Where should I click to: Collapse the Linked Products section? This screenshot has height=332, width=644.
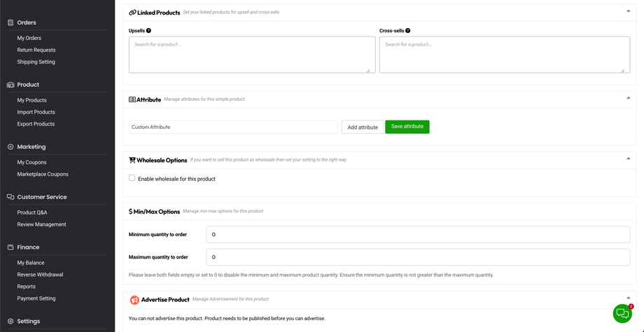(x=628, y=11)
